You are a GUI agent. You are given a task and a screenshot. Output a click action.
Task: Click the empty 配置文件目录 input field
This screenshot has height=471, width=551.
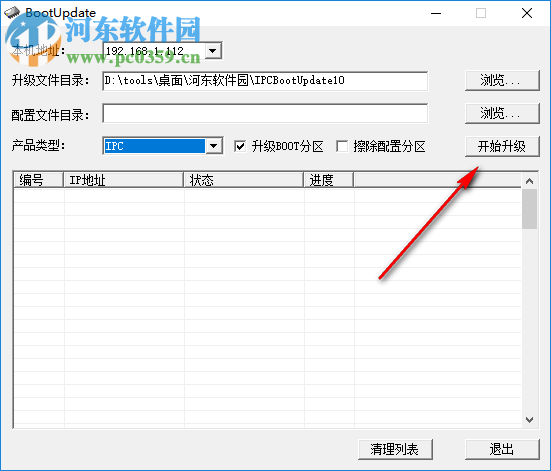(x=265, y=113)
